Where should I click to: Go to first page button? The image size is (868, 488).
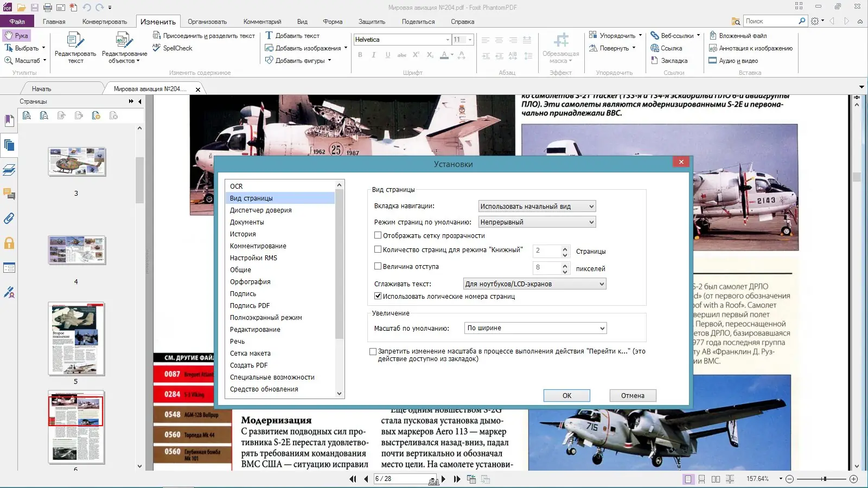[353, 479]
